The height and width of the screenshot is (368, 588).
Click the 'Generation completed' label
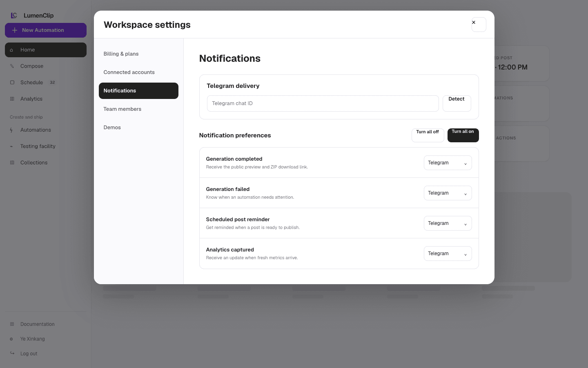[x=234, y=159]
